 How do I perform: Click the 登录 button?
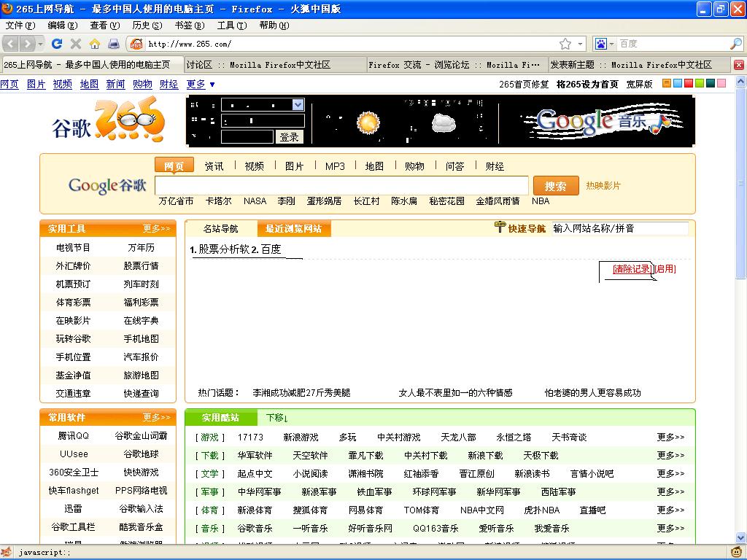pos(289,137)
